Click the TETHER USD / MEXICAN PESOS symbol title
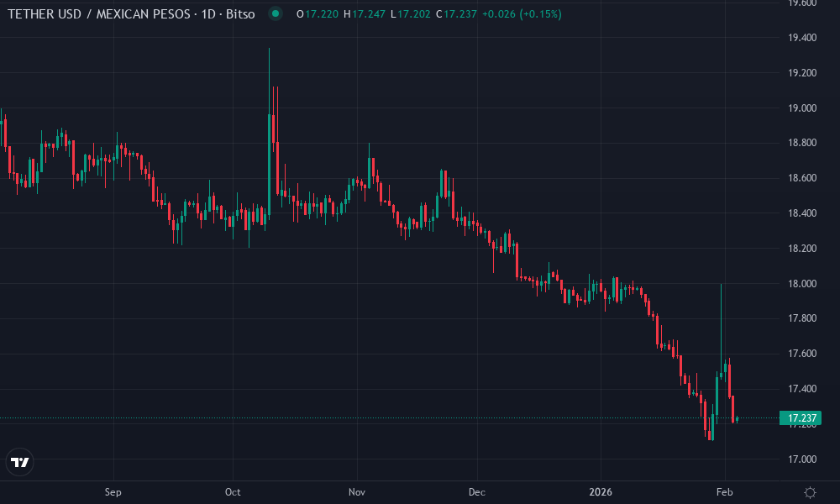840x504 pixels. [x=101, y=14]
